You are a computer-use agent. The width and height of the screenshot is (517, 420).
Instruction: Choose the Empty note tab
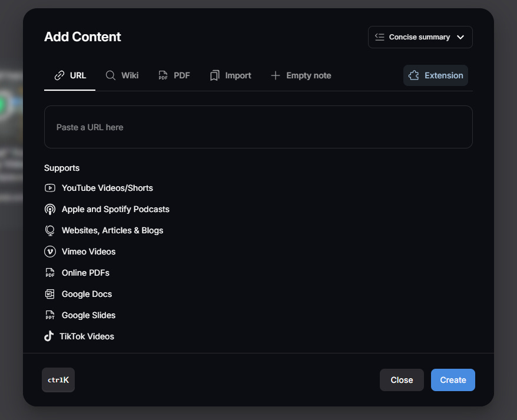pos(301,75)
